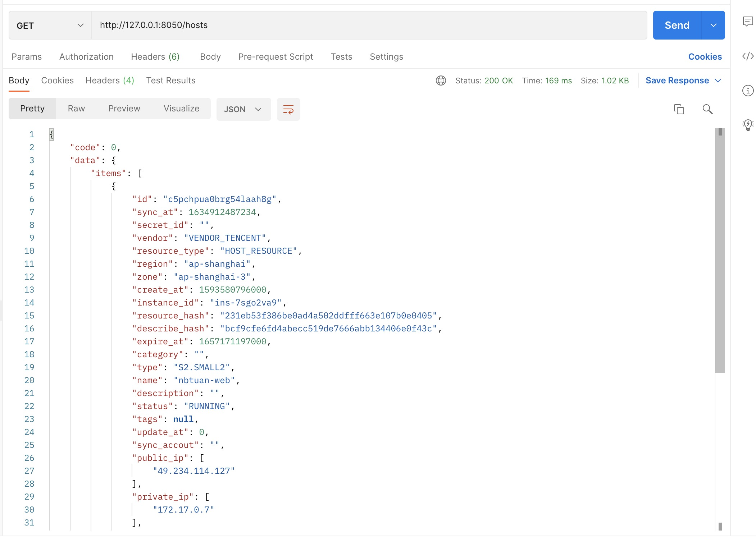Select the Raw view
Screen dimensions: 756x537
(76, 109)
